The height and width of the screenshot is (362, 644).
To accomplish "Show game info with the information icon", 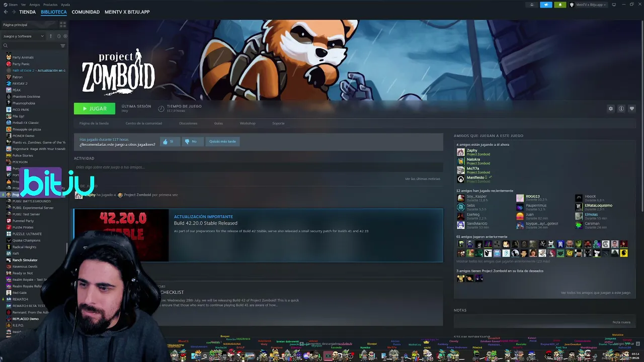I will pyautogui.click(x=621, y=109).
